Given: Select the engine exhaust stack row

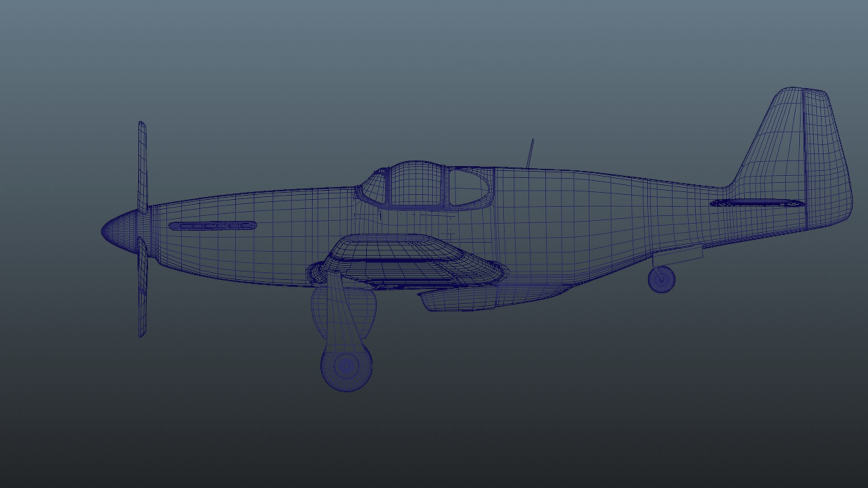Looking at the screenshot, I should pos(212,225).
